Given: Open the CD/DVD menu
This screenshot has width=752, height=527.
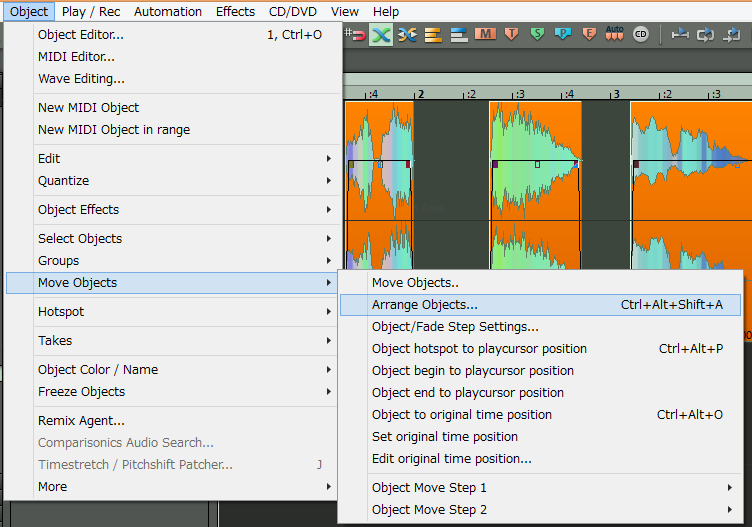Looking at the screenshot, I should pos(293,12).
